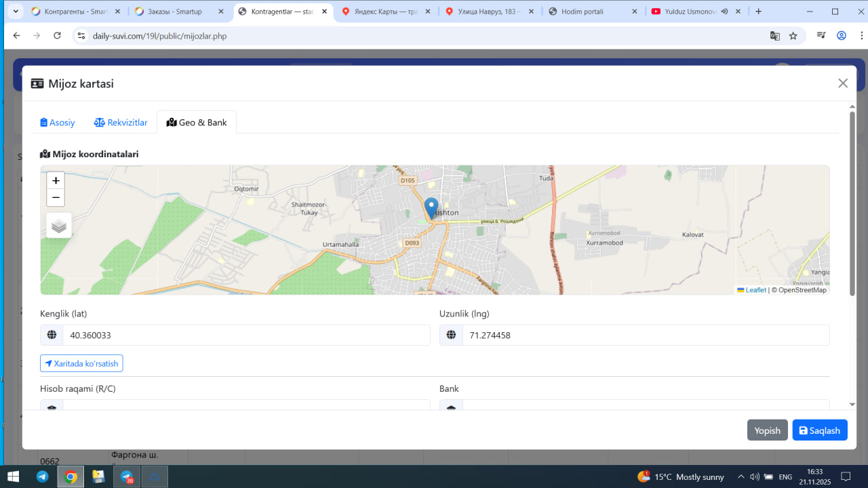Image resolution: width=868 pixels, height=488 pixels.
Task: Click Yopish to close the card
Action: point(768,430)
